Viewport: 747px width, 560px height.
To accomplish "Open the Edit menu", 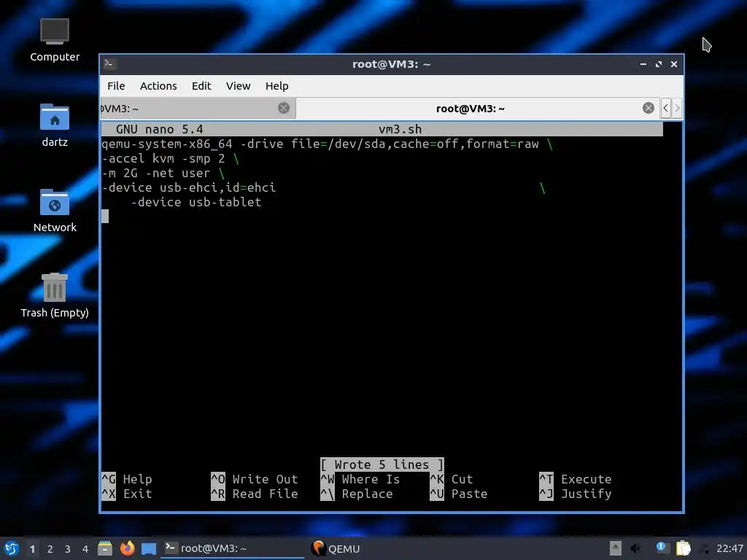I will (201, 86).
